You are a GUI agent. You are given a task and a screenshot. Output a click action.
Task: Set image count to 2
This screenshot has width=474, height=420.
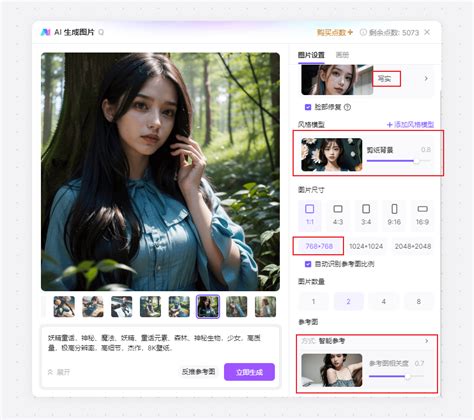click(348, 301)
